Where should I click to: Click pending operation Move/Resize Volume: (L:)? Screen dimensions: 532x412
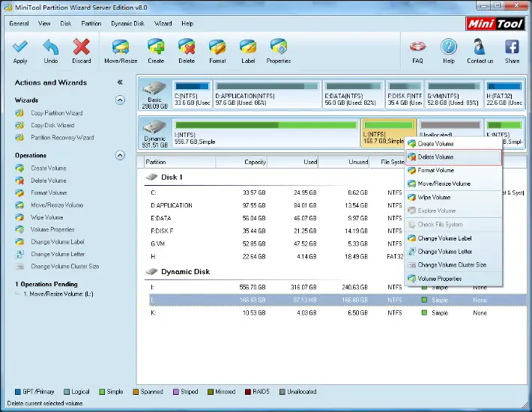58,294
